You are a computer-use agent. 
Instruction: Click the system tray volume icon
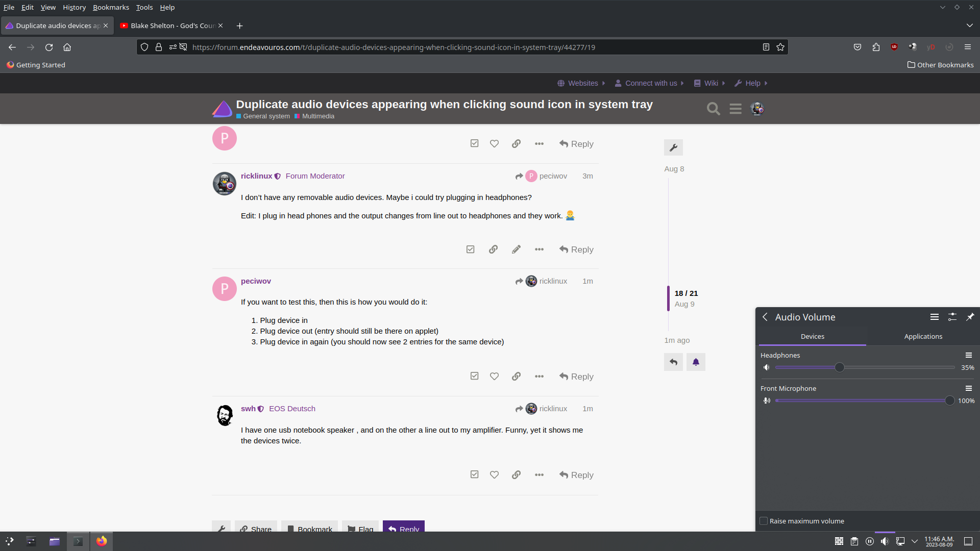[885, 541]
